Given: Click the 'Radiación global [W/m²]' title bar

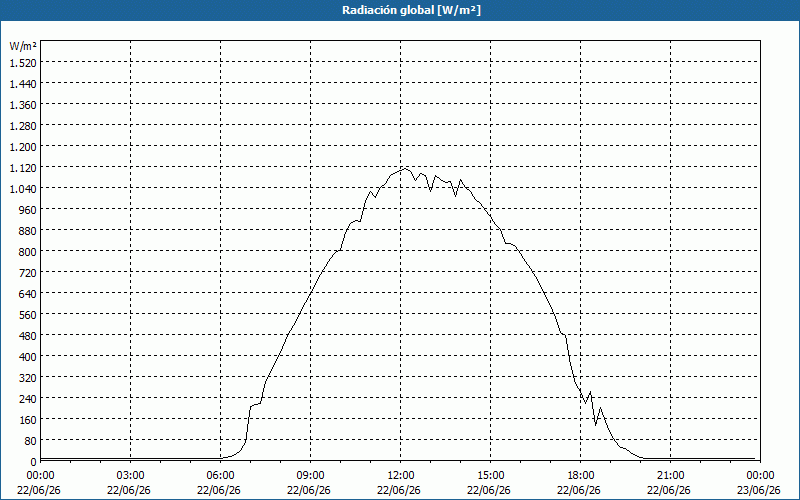Looking at the screenshot, I should point(400,10).
